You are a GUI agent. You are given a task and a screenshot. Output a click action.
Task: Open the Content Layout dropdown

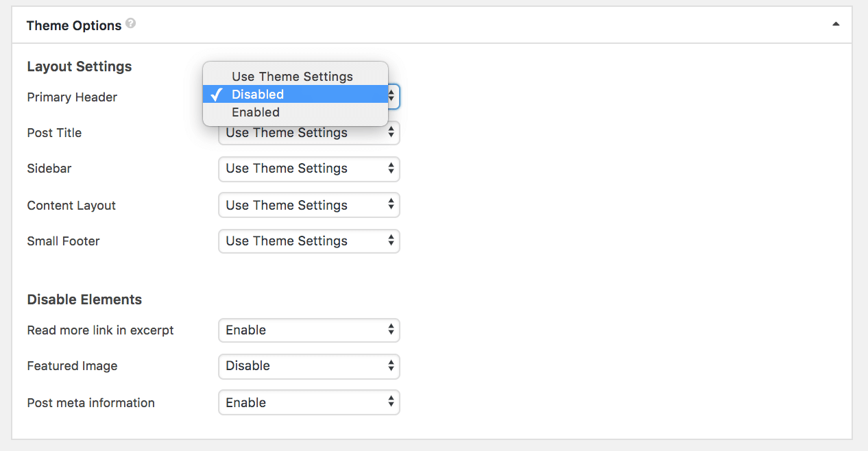tap(309, 205)
